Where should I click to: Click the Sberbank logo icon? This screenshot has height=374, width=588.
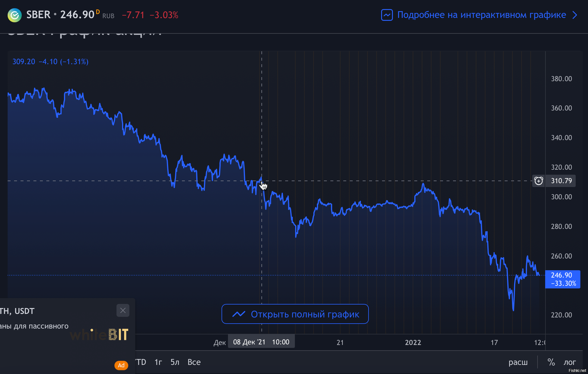point(15,15)
